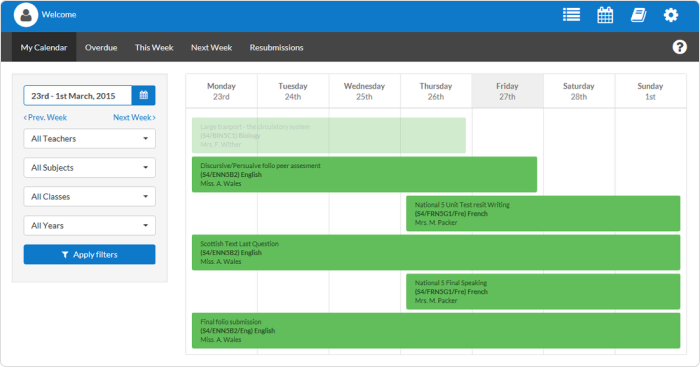Click the notebook icon in header
The width and height of the screenshot is (700, 367).
[638, 15]
